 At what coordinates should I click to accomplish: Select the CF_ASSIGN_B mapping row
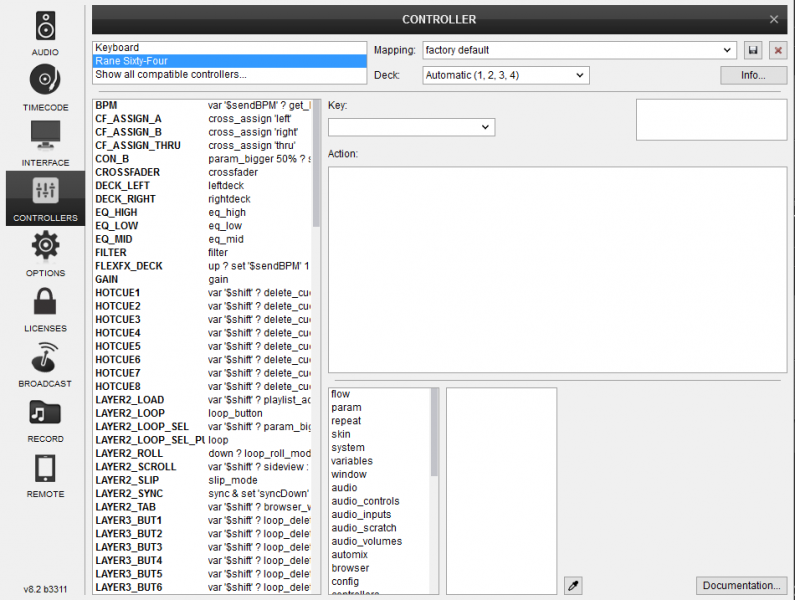203,132
